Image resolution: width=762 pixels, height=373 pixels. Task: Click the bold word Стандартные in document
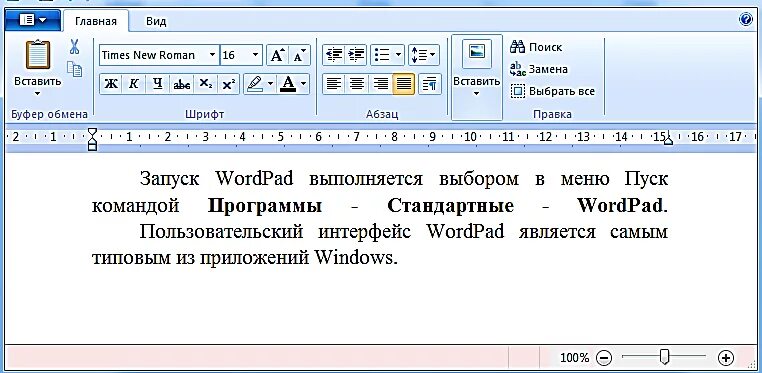click(x=450, y=206)
